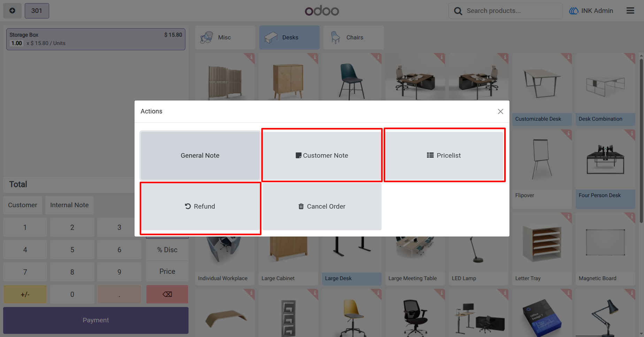Choose Cancel Order in Actions dialog
This screenshot has height=337, width=644.
[x=322, y=207]
